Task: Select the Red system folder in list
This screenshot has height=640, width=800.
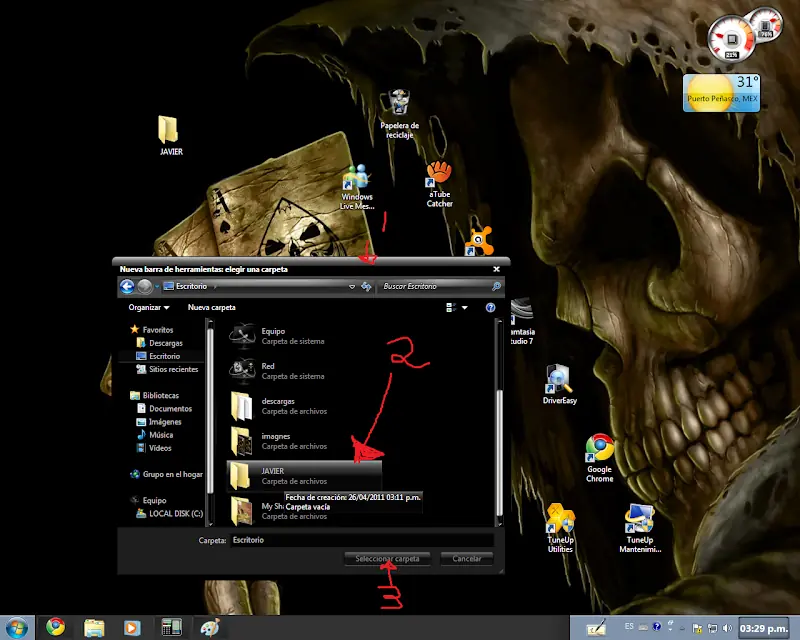Action: coord(304,371)
